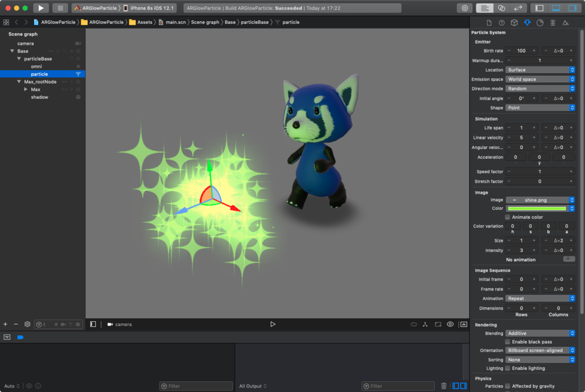
Task: Show the Assistant editor
Action: pyautogui.click(x=502, y=8)
